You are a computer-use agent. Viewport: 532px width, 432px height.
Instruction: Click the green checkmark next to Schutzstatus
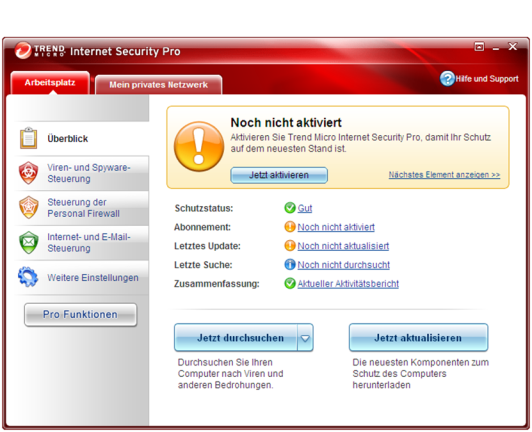(x=290, y=208)
